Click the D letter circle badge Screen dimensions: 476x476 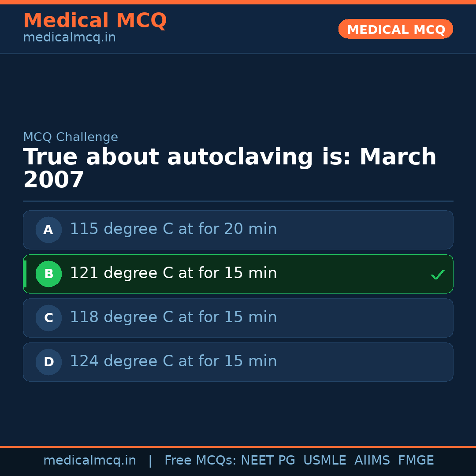[48, 362]
